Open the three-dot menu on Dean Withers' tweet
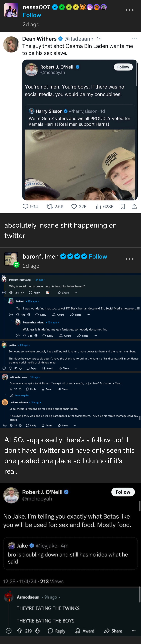 pos(134,39)
